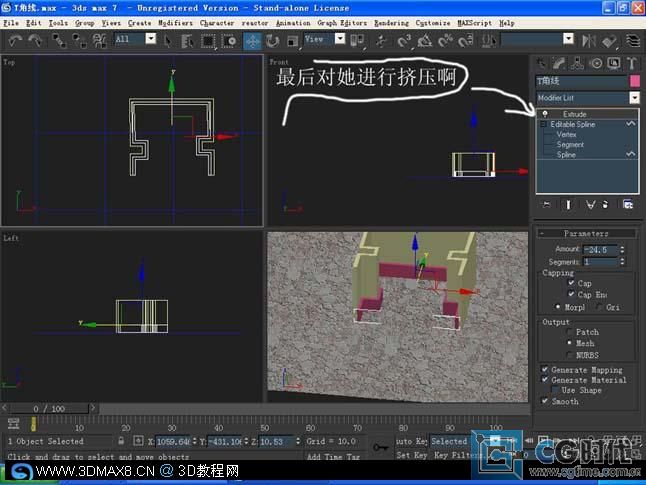Select Patch output radio button
The image size is (646, 485).
point(569,332)
